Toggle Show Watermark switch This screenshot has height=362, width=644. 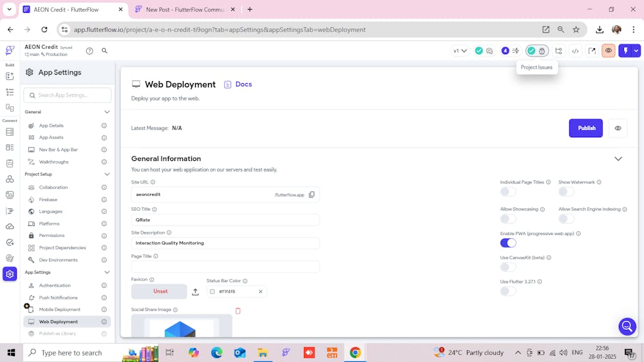click(566, 192)
